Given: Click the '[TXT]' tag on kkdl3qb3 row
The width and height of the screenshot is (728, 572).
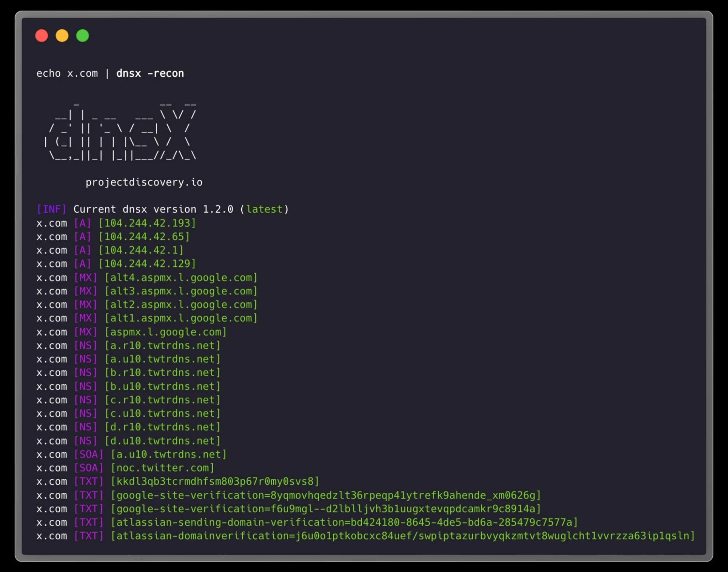Looking at the screenshot, I should pos(89,481).
